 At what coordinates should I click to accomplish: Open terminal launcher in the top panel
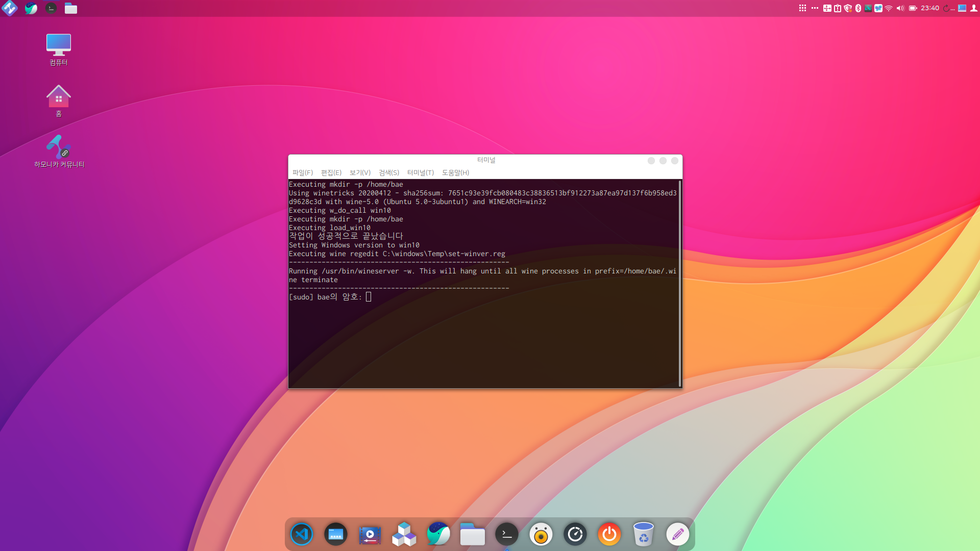[x=51, y=8]
